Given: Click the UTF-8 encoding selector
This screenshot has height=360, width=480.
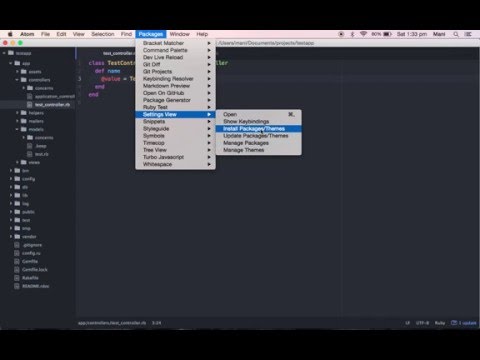Looking at the screenshot, I should 422,323.
